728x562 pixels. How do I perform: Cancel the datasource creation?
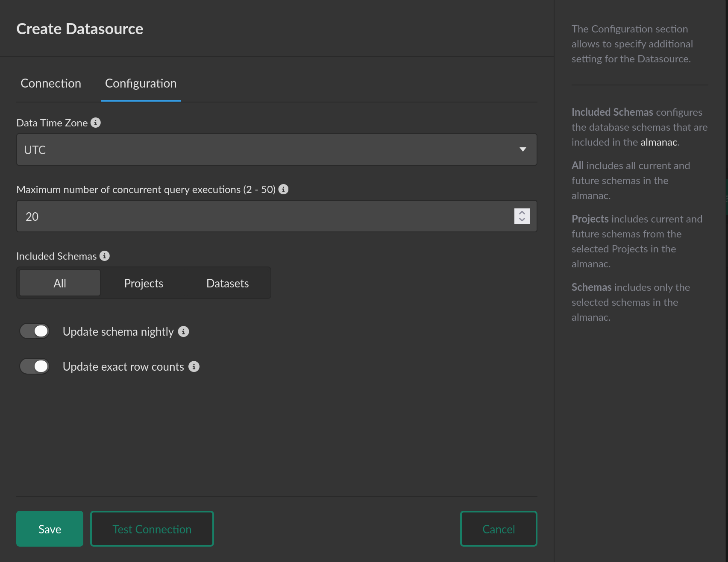tap(499, 529)
